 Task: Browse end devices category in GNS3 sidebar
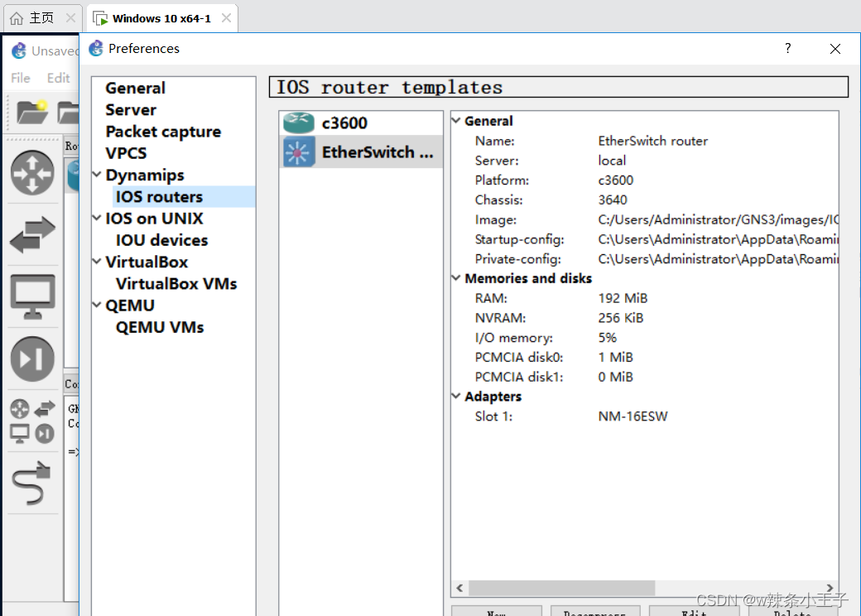click(32, 296)
